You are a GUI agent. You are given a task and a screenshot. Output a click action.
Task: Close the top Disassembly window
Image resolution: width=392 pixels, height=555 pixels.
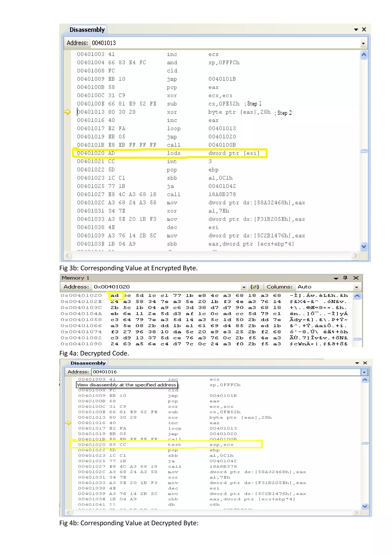click(x=364, y=29)
